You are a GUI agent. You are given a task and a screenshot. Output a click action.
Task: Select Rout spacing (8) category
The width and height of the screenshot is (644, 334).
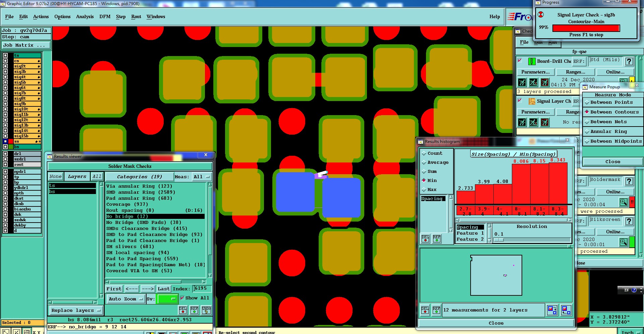coord(155,210)
